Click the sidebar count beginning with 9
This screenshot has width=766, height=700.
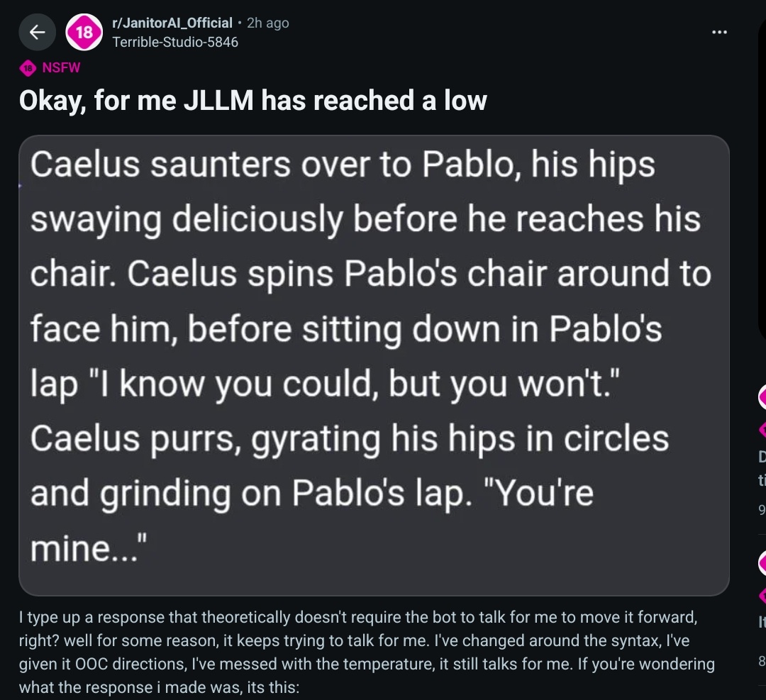[x=762, y=509]
